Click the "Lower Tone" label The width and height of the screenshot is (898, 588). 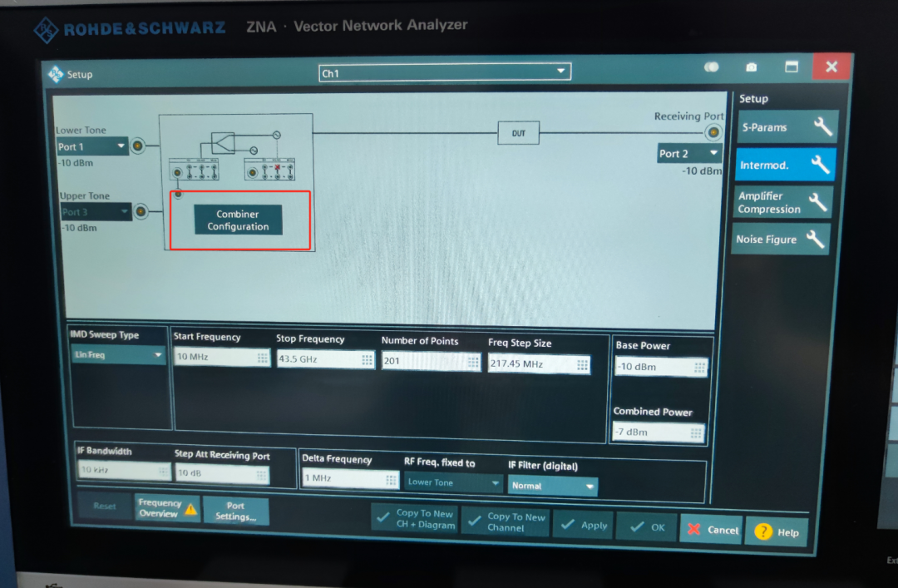81,130
